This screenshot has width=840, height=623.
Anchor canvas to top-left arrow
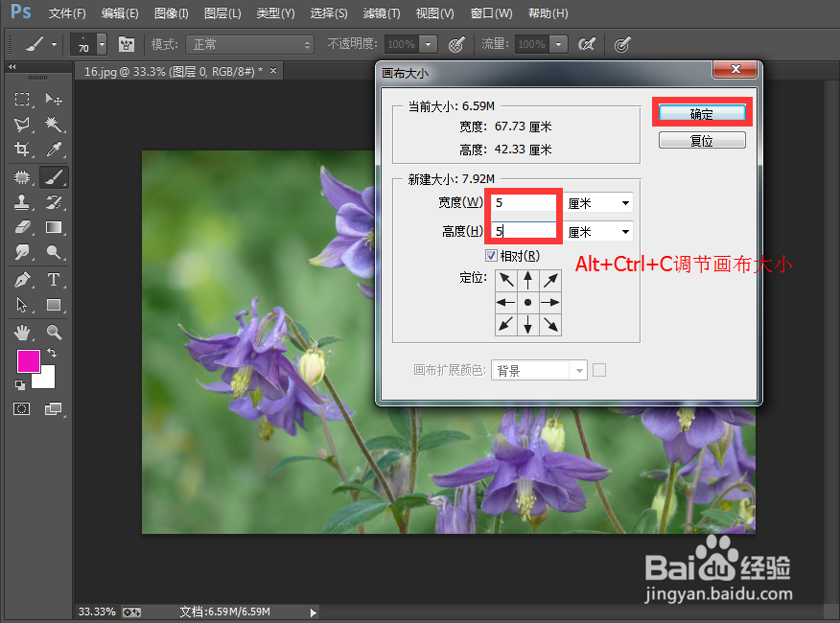pos(505,280)
